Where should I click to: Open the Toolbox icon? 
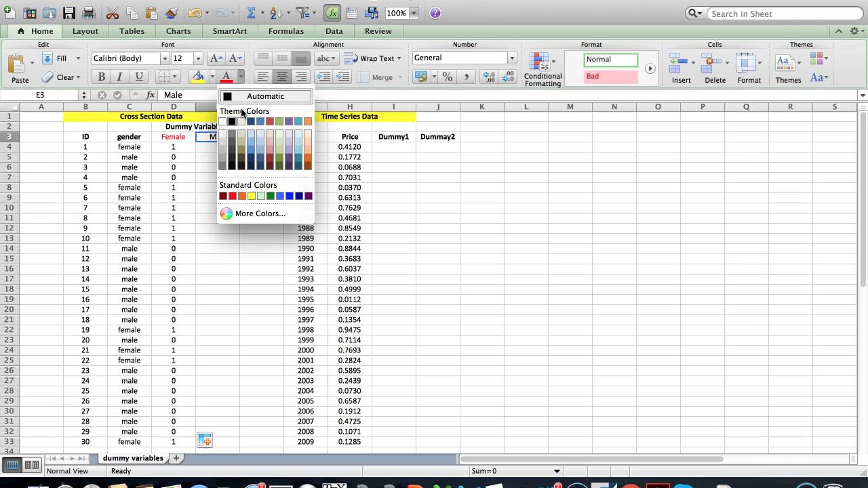tap(352, 13)
